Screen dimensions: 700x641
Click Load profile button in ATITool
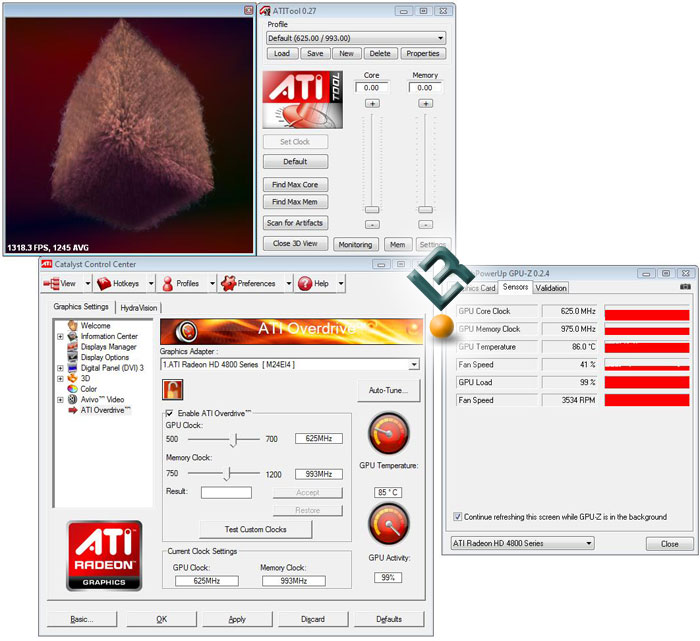[282, 54]
